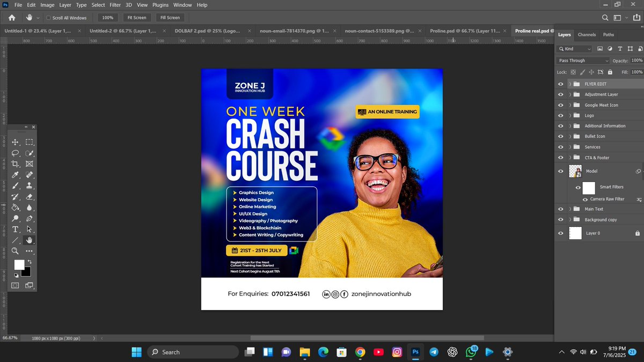Select the Lasso tool

tap(16, 153)
